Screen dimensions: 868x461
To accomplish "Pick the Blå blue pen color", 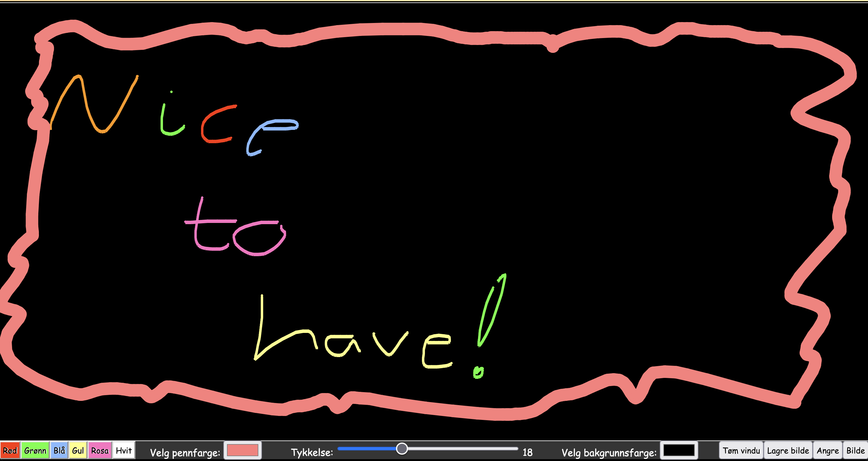I will (x=59, y=450).
